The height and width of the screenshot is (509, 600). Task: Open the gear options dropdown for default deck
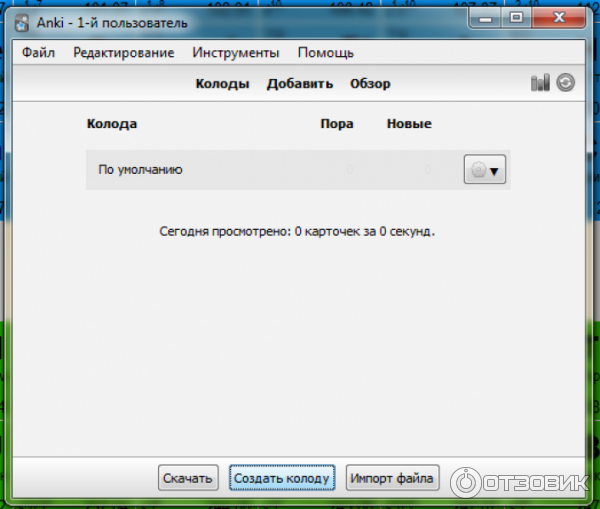point(485,170)
